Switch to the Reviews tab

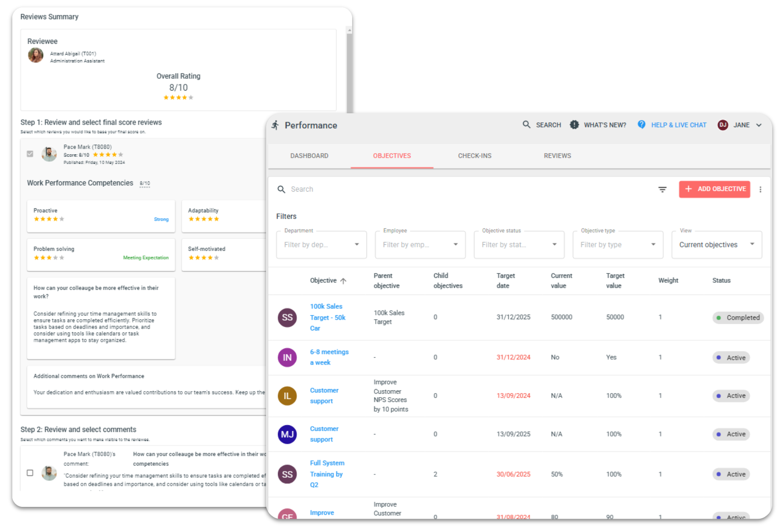pyautogui.click(x=557, y=156)
